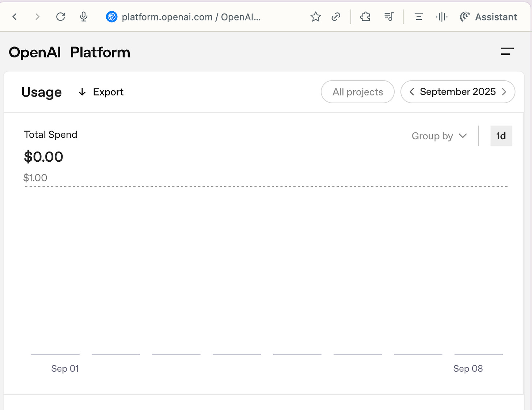Click the $1.00 chart axis label
Viewport: 532px width, 410px height.
(x=35, y=178)
